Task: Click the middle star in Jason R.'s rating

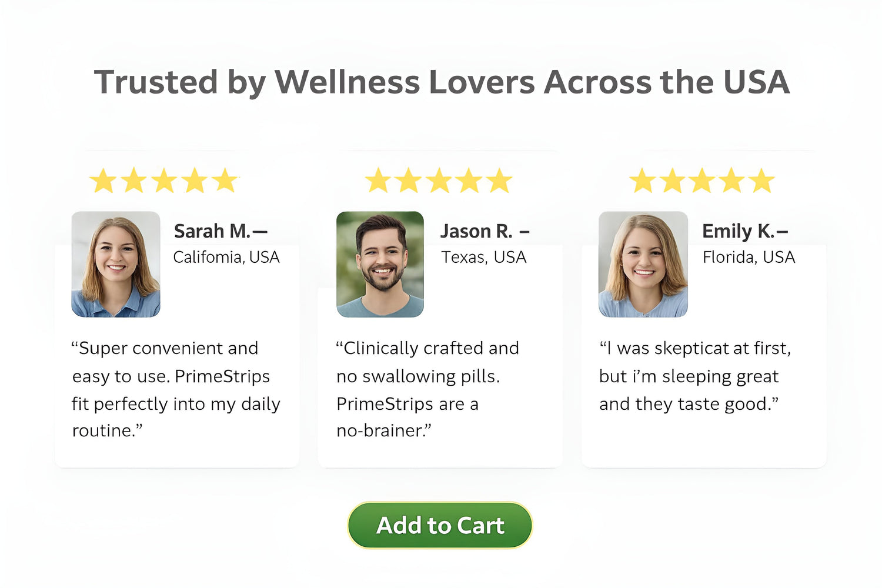Action: point(439,181)
